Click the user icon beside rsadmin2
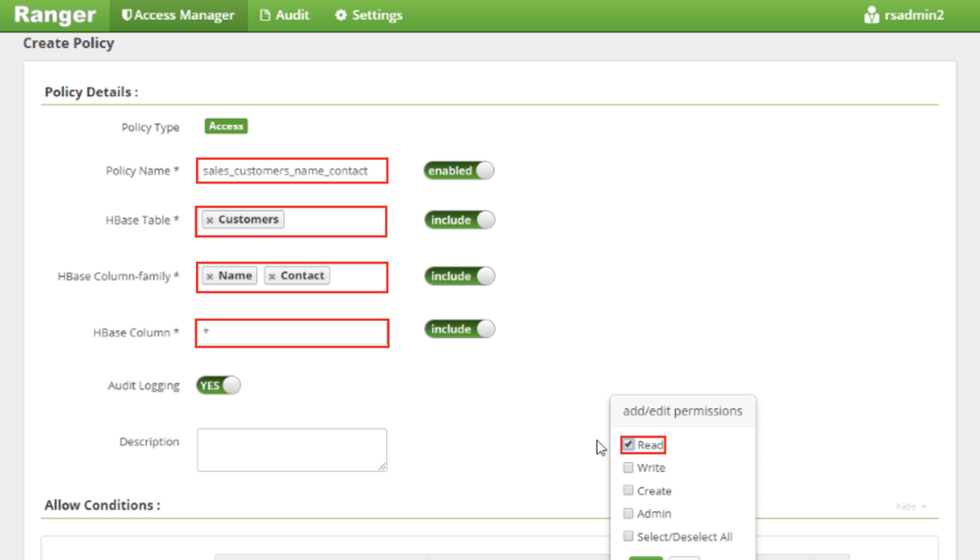The width and height of the screenshot is (980, 560). tap(871, 15)
